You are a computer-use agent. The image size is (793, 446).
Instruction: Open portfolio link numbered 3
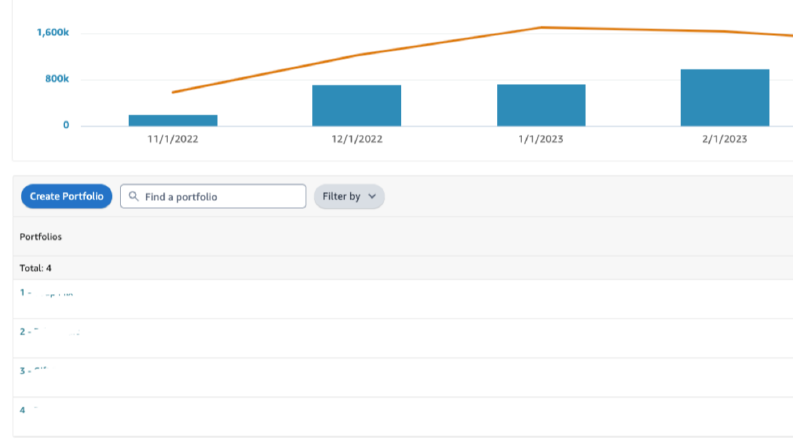[x=33, y=371]
